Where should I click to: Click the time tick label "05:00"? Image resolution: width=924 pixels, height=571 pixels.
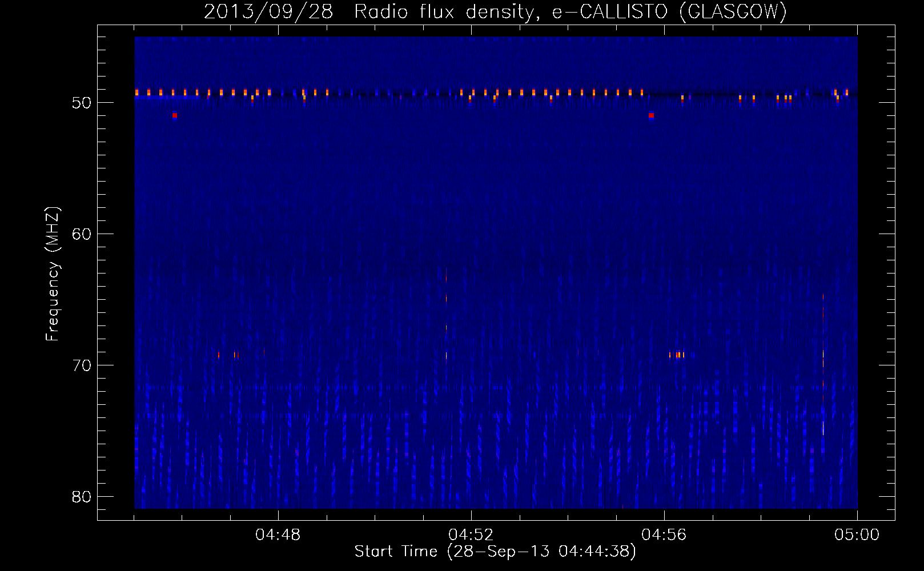pyautogui.click(x=857, y=535)
